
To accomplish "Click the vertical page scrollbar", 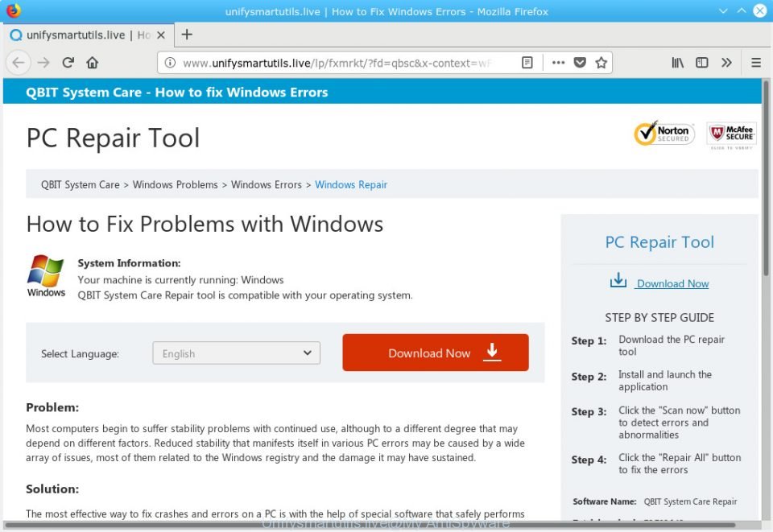I will pyautogui.click(x=766, y=177).
